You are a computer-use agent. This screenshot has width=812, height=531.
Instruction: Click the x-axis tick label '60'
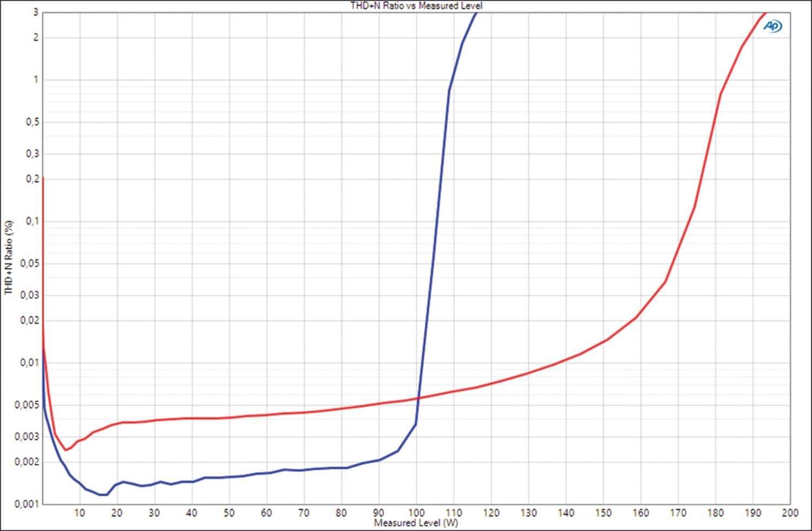click(266, 513)
